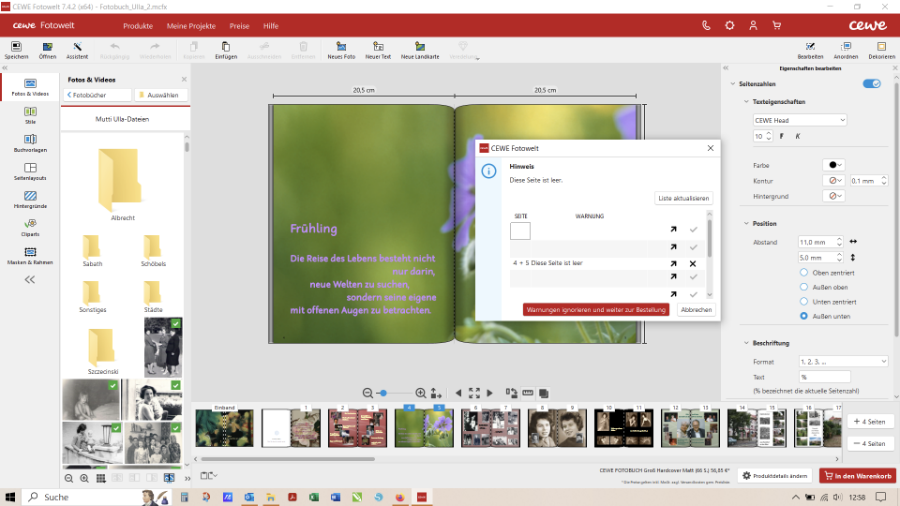Click the Speichern save icon
The height and width of the screenshot is (506, 900).
[16, 47]
